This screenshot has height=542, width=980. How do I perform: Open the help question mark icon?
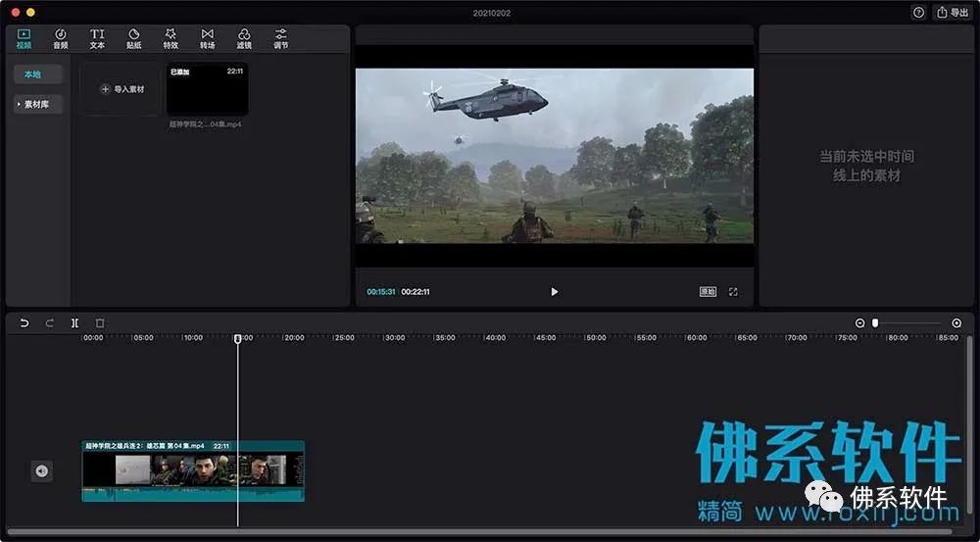coord(918,13)
